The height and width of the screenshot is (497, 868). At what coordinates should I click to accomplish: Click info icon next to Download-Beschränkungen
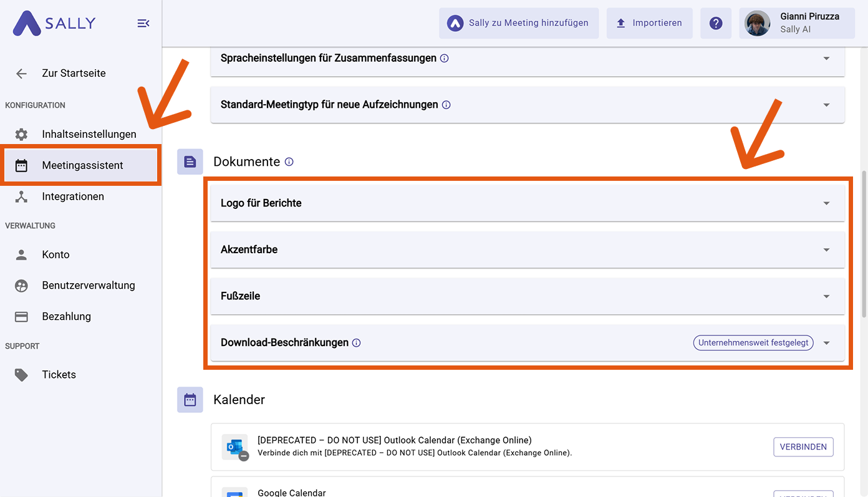pyautogui.click(x=357, y=343)
